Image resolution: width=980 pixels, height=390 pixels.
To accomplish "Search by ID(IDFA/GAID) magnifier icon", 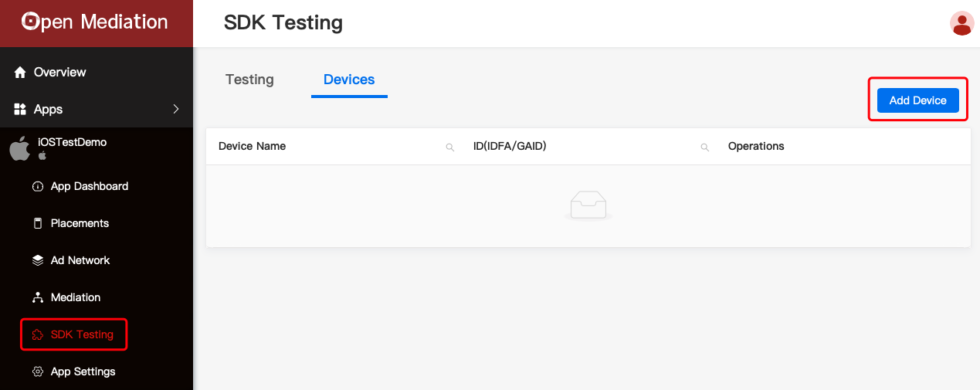I will [705, 147].
